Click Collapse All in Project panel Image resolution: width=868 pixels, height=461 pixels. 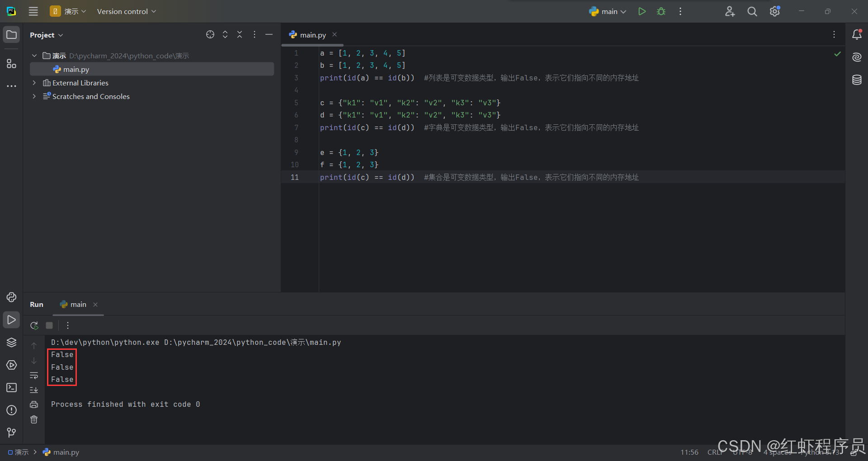pyautogui.click(x=240, y=34)
